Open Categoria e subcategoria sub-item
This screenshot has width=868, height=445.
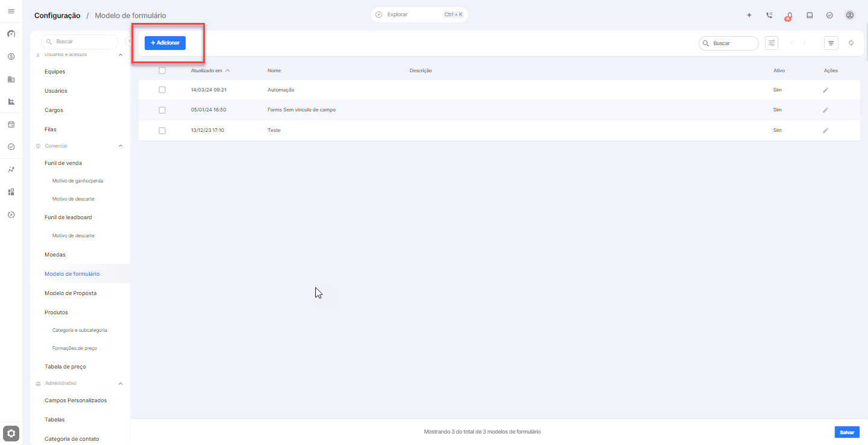[80, 330]
